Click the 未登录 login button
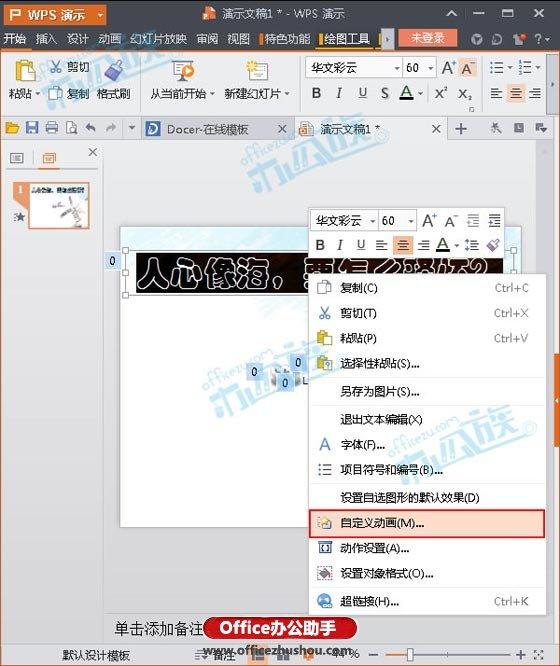The height and width of the screenshot is (666, 560). coord(428,38)
